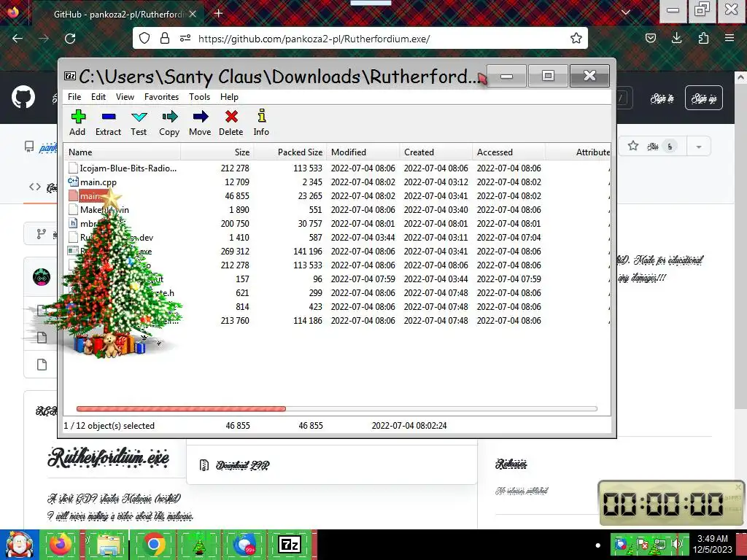Open Firefox list all tabs chevron
747x560 pixels.
point(626,12)
